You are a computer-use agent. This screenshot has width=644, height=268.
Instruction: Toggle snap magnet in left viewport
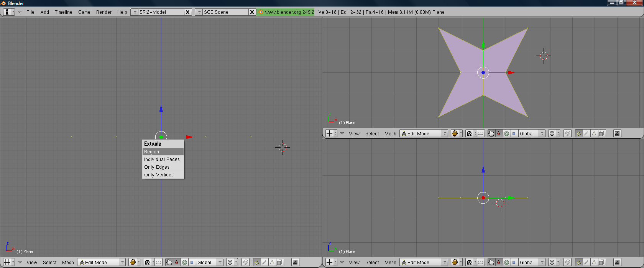point(245,262)
